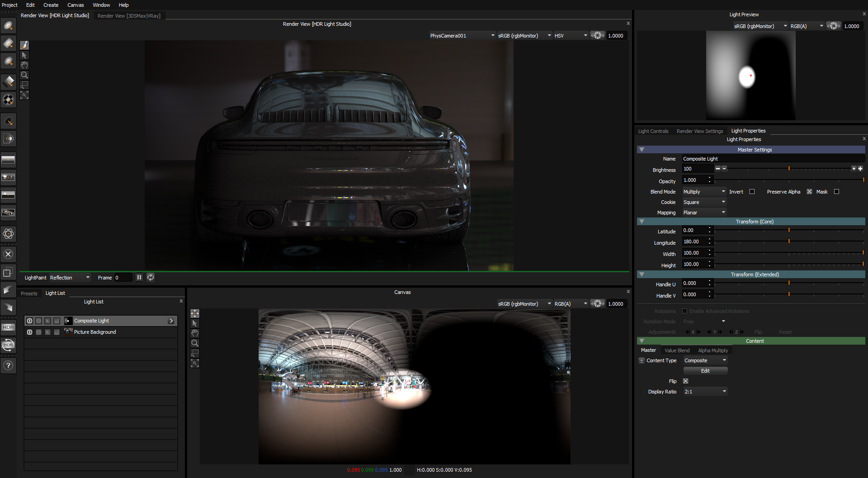
Task: Click the Name field containing Composite Light
Action: coord(773,159)
